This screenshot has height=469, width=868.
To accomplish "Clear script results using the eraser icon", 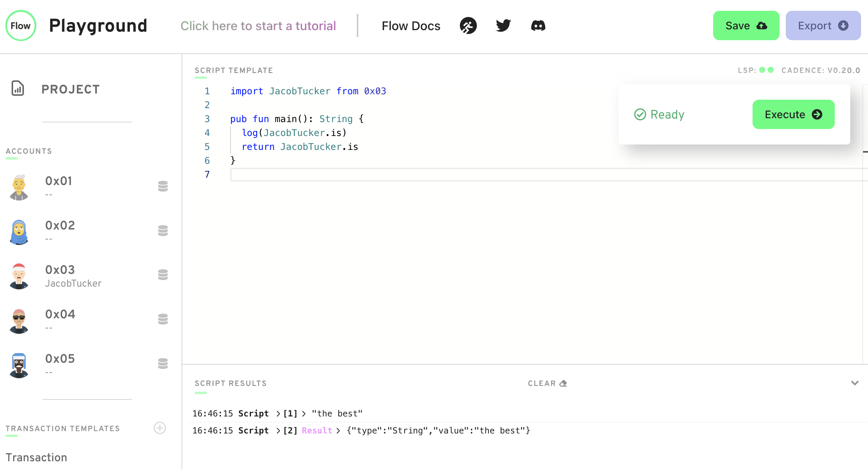I will 563,383.
